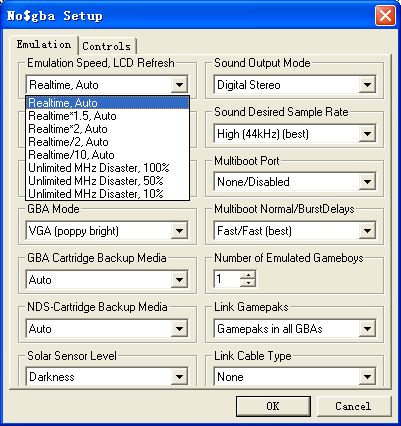Select Realtime*1.5, Auto option
This screenshot has height=426, width=401.
(107, 116)
